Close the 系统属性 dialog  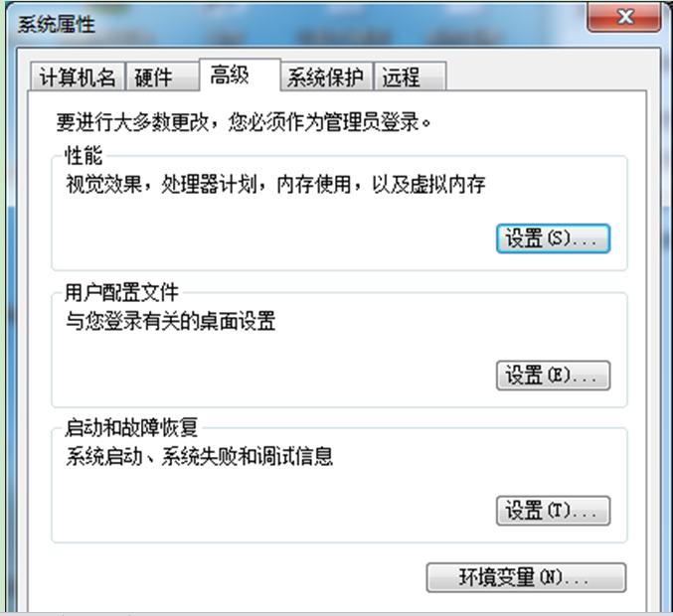623,17
